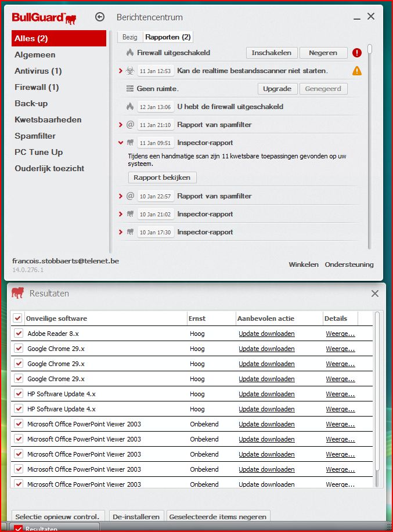Screen dimensions: 393x532
Task: Open the Winkelen link
Action: pos(304,265)
